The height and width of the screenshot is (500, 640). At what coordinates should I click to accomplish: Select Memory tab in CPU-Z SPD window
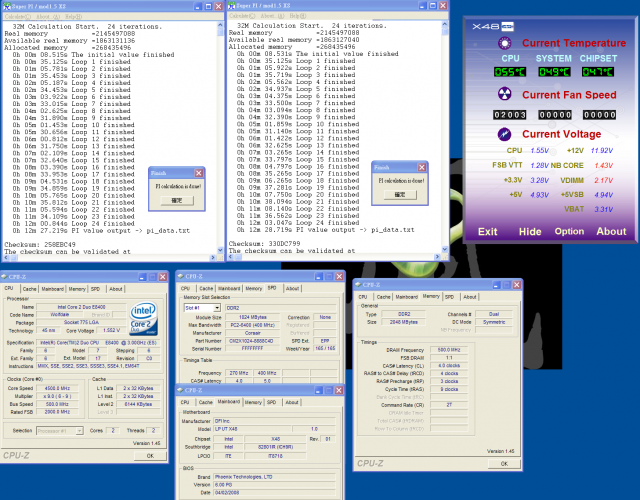click(x=253, y=289)
